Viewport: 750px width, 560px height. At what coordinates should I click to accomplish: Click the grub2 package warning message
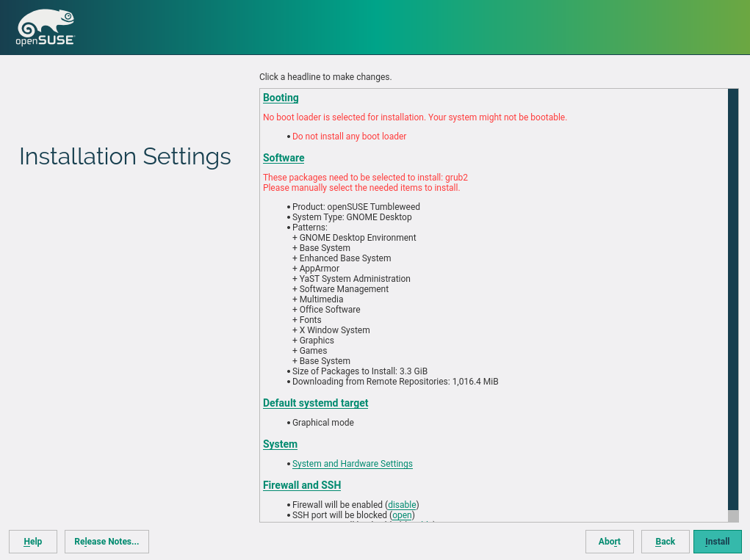(365, 178)
